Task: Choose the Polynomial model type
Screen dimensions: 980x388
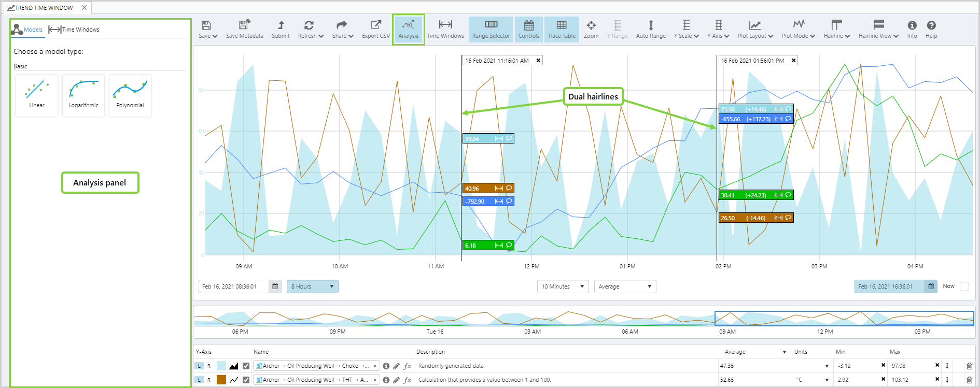Action: click(x=130, y=95)
